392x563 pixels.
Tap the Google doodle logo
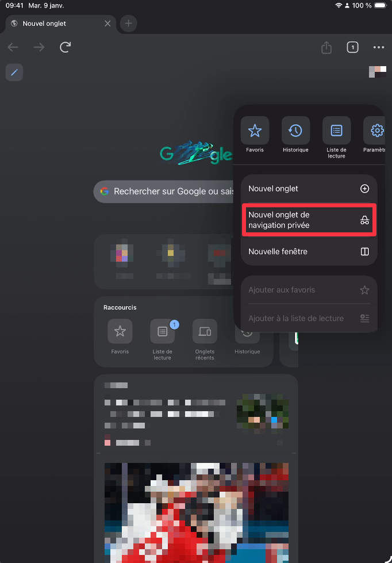click(196, 154)
